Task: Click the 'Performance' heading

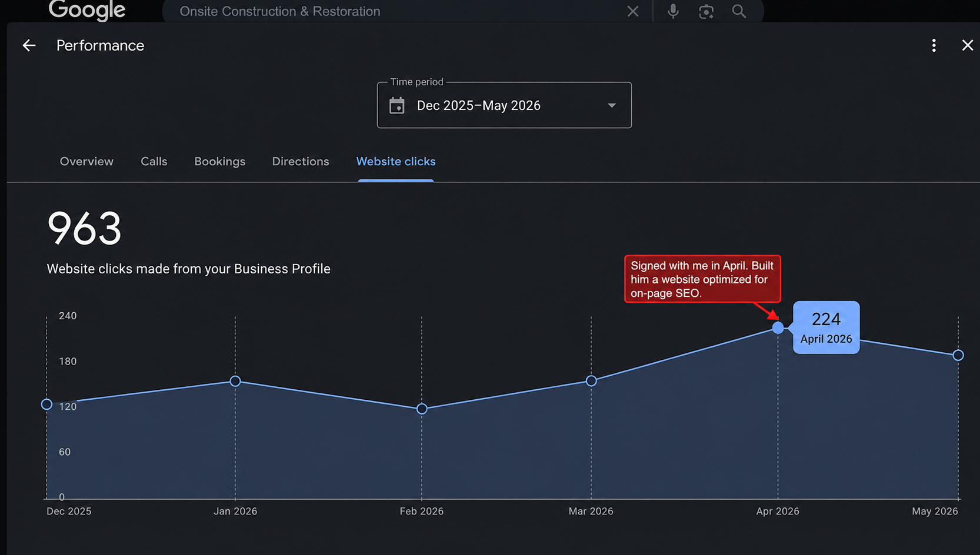Action: (x=100, y=45)
